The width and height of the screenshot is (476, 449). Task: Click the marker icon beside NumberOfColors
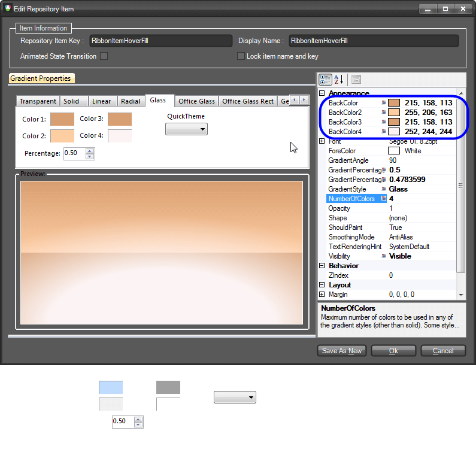(x=384, y=198)
